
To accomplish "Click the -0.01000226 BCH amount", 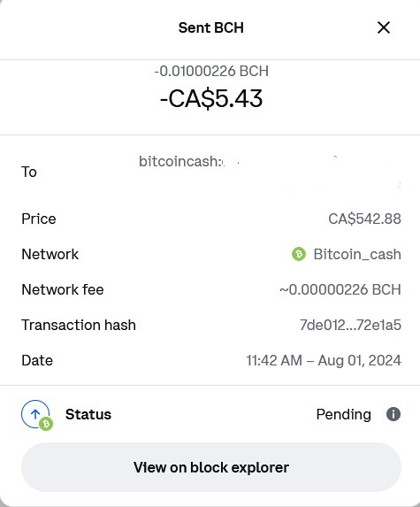I will pos(211,71).
